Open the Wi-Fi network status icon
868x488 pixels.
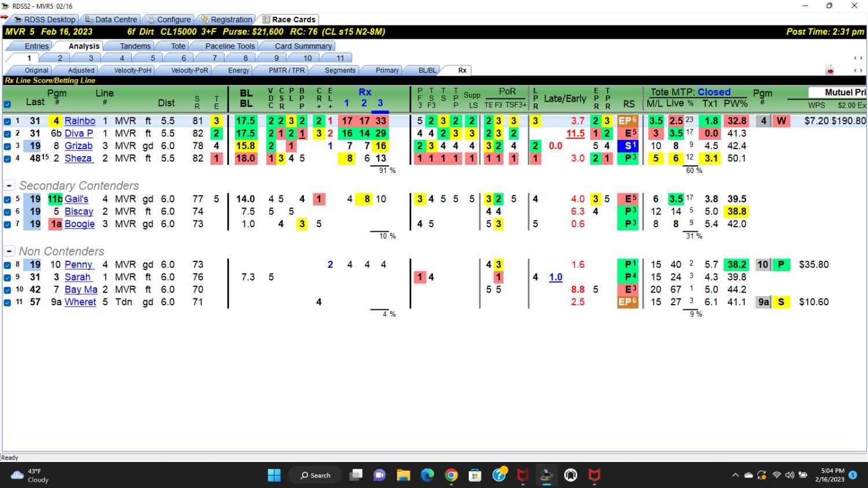click(x=777, y=475)
